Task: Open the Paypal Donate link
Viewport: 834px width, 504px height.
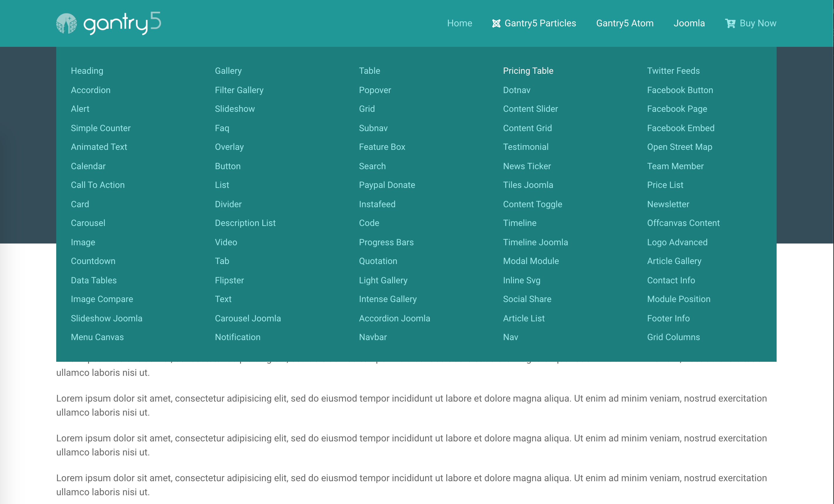Action: point(387,185)
